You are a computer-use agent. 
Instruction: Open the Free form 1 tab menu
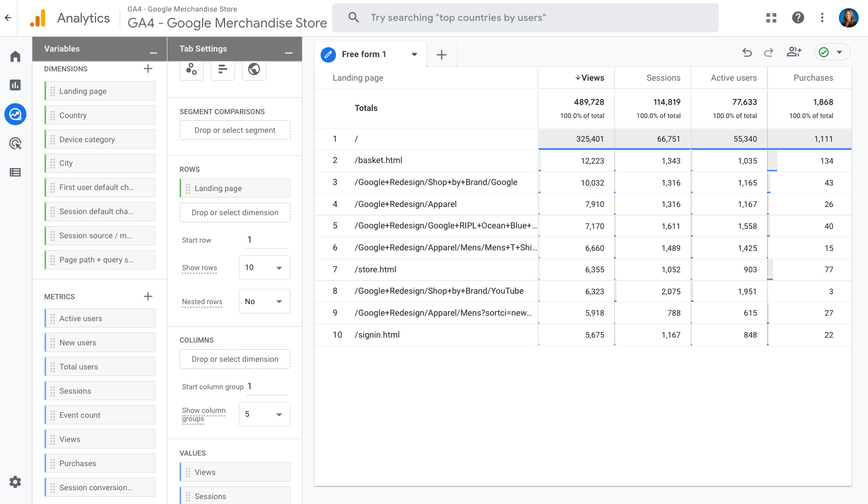click(415, 54)
